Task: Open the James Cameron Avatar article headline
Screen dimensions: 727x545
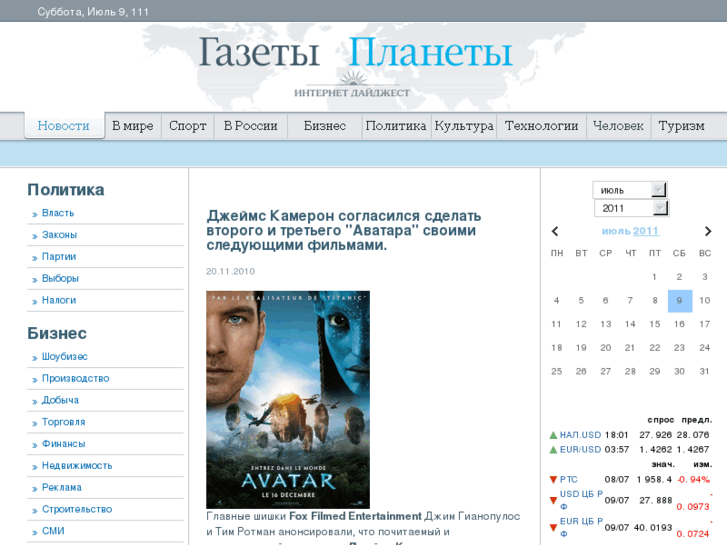Action: (x=344, y=231)
